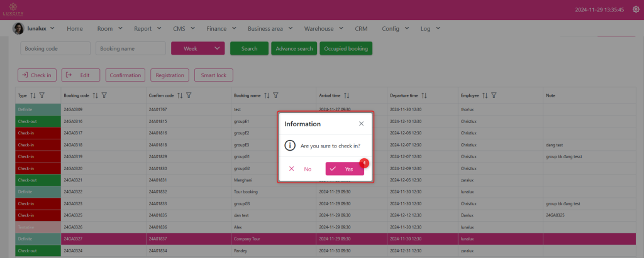This screenshot has width=644, height=258.
Task: Expand the lunalux user menu
Action: click(x=34, y=28)
